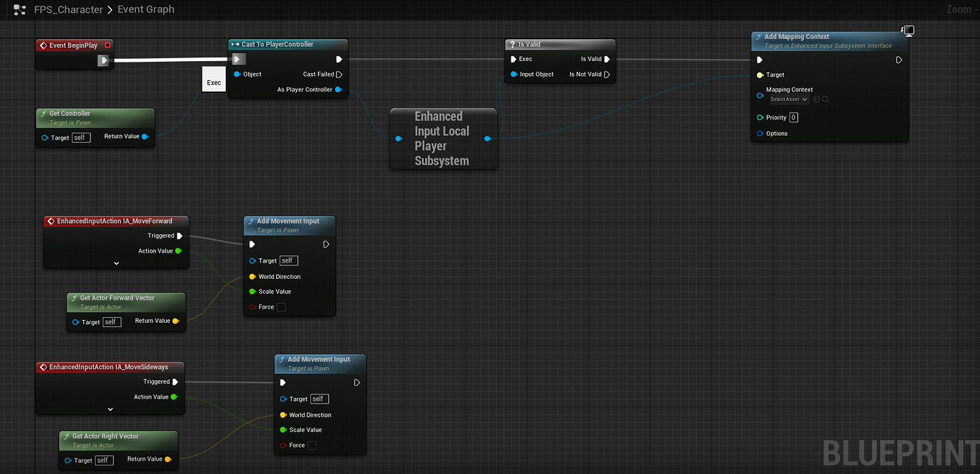Enable the Force checkbox on lower Add Movement Input

point(312,445)
